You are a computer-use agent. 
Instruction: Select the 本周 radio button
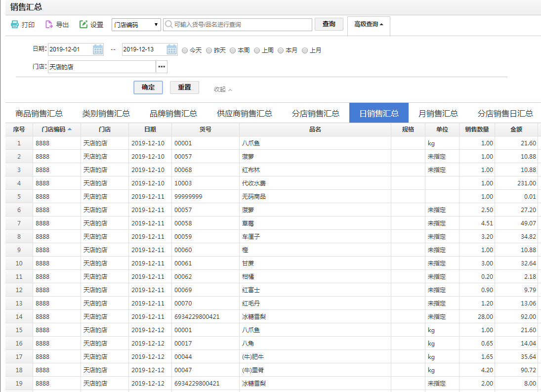coord(233,50)
